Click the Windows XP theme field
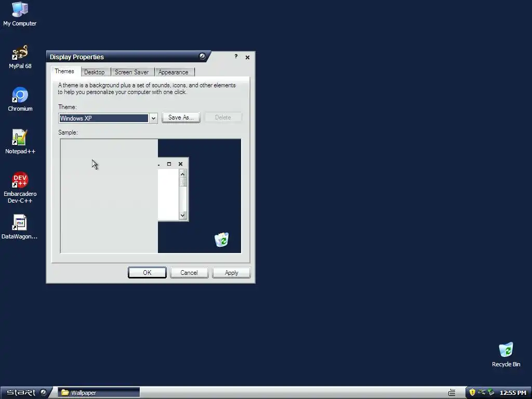The height and width of the screenshot is (399, 532). (104, 118)
